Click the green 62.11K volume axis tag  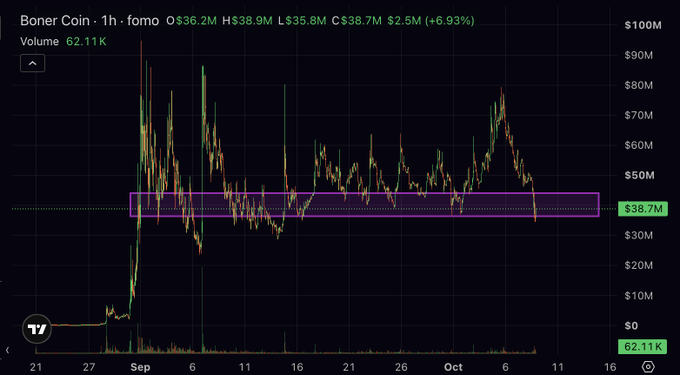[x=643, y=347]
